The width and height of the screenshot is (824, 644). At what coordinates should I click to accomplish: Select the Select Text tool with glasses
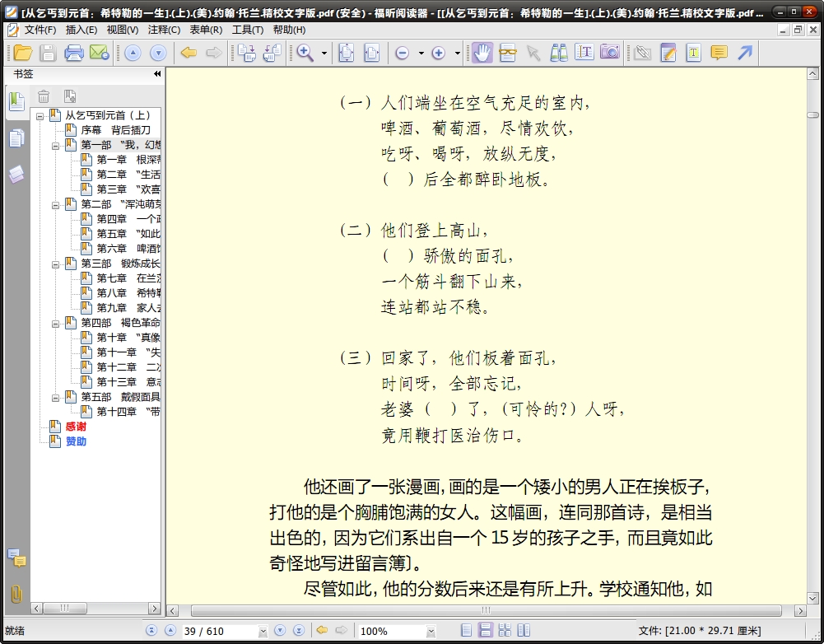[x=508, y=53]
